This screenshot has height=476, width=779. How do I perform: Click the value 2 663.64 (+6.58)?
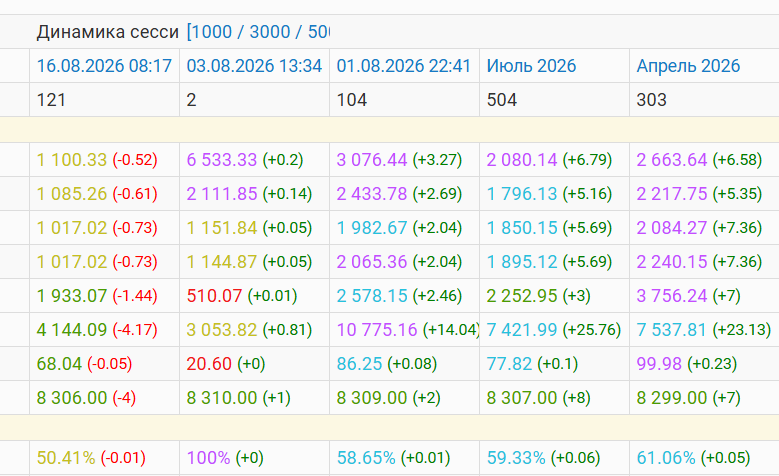(700, 159)
